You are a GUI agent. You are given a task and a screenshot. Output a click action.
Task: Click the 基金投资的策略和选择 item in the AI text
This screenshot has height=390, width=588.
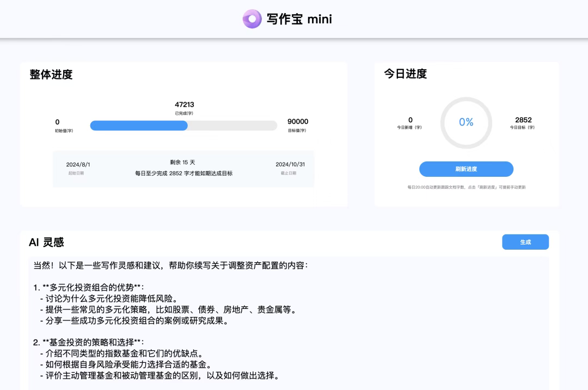91,343
